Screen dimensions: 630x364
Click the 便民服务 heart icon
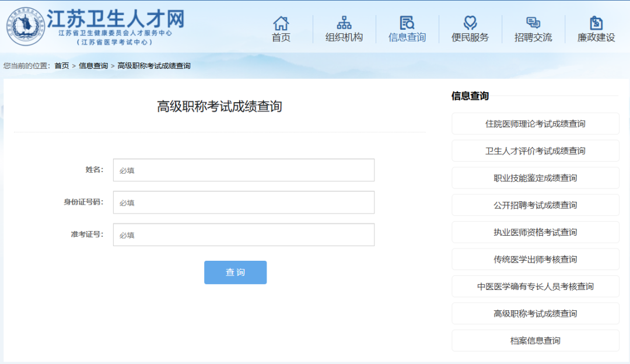pyautogui.click(x=470, y=23)
